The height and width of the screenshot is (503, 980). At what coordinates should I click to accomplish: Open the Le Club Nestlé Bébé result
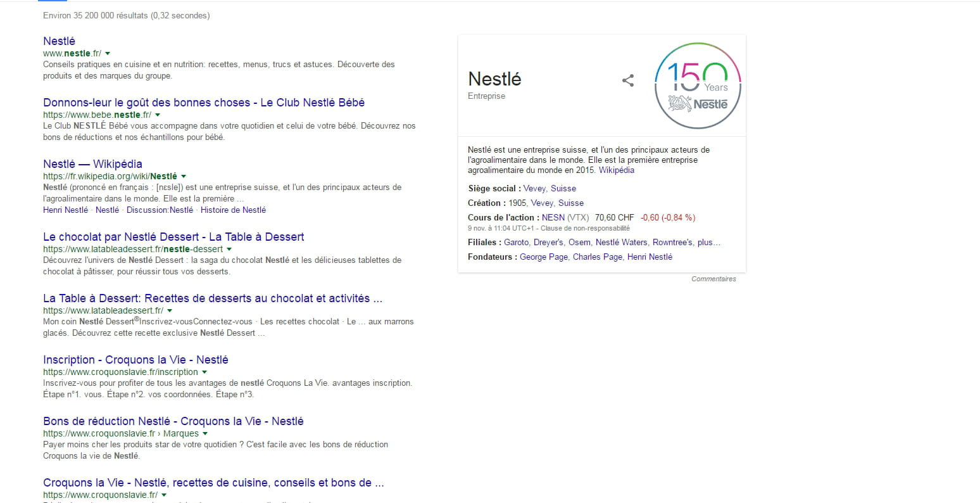[204, 103]
